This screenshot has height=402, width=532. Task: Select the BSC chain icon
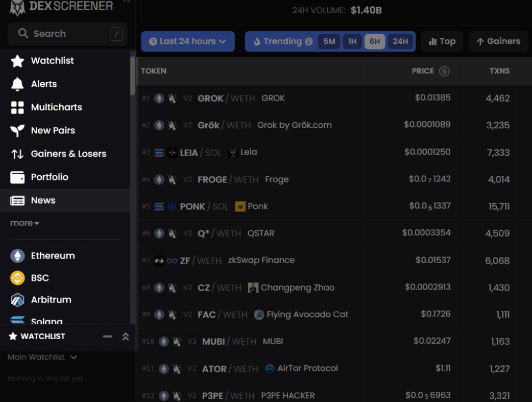17,278
